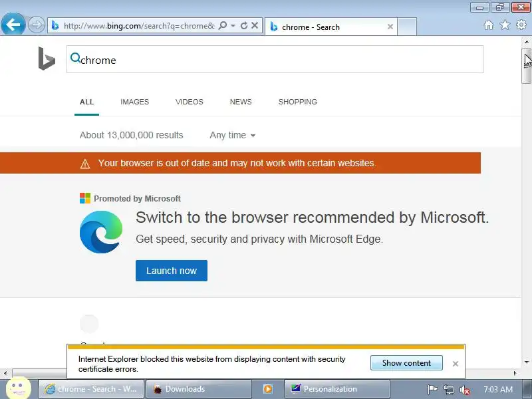This screenshot has height=399, width=532.
Task: Click the Bing favicon in the address bar
Action: pos(55,25)
